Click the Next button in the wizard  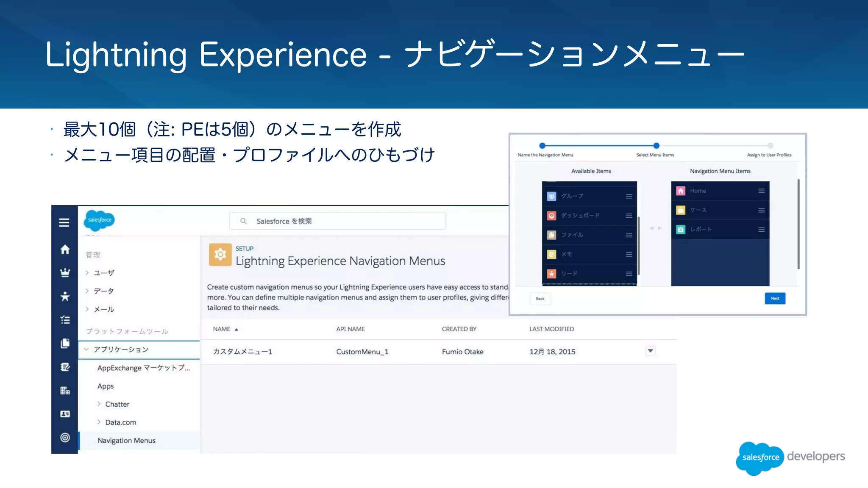pos(775,298)
